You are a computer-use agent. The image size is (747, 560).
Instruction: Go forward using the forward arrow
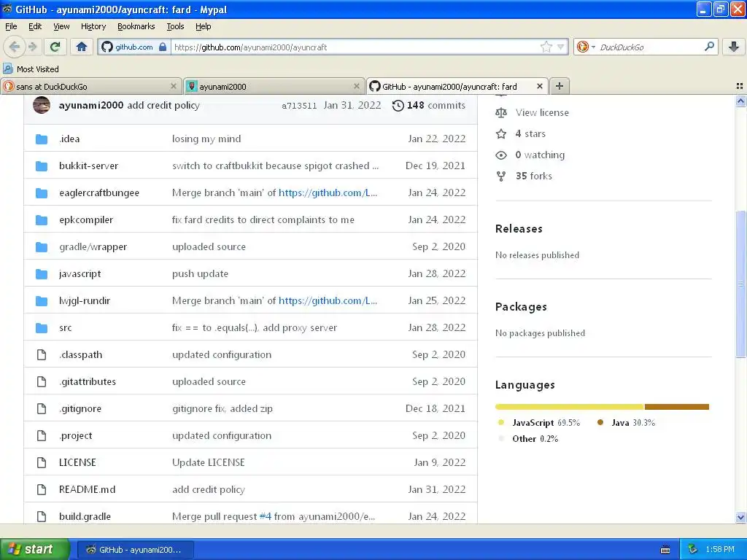click(x=32, y=47)
